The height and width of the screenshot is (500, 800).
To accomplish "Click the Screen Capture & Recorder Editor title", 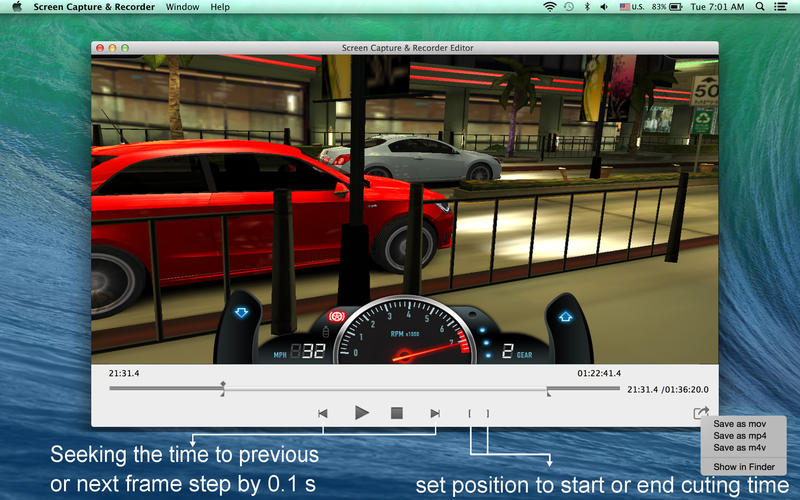I will coord(407,48).
